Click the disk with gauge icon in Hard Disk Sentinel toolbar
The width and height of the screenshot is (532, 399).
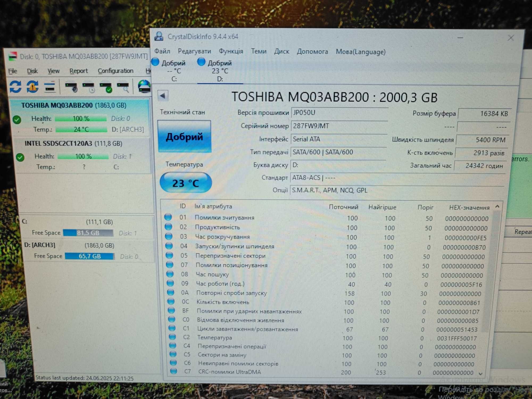[71, 88]
